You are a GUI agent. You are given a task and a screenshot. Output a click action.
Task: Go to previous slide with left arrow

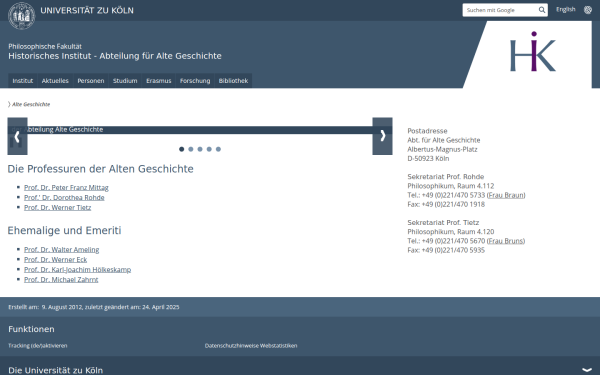coord(17,136)
